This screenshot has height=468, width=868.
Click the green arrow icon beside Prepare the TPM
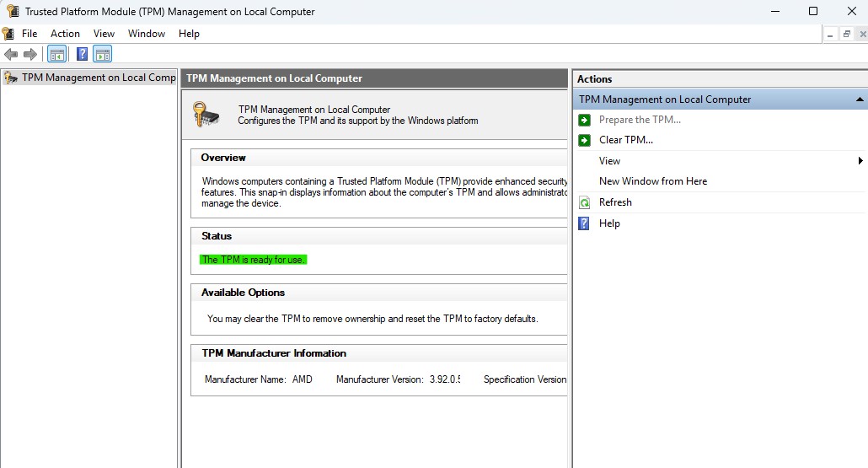[x=584, y=120]
